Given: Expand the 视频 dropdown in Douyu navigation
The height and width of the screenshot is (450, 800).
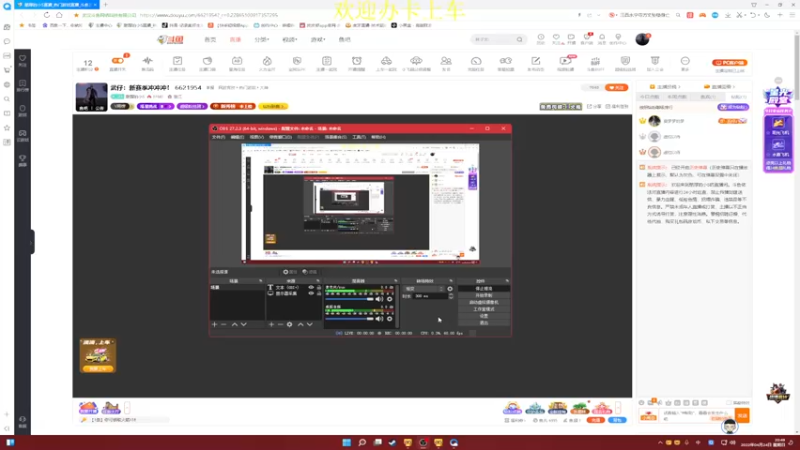Looking at the screenshot, I should pos(289,39).
